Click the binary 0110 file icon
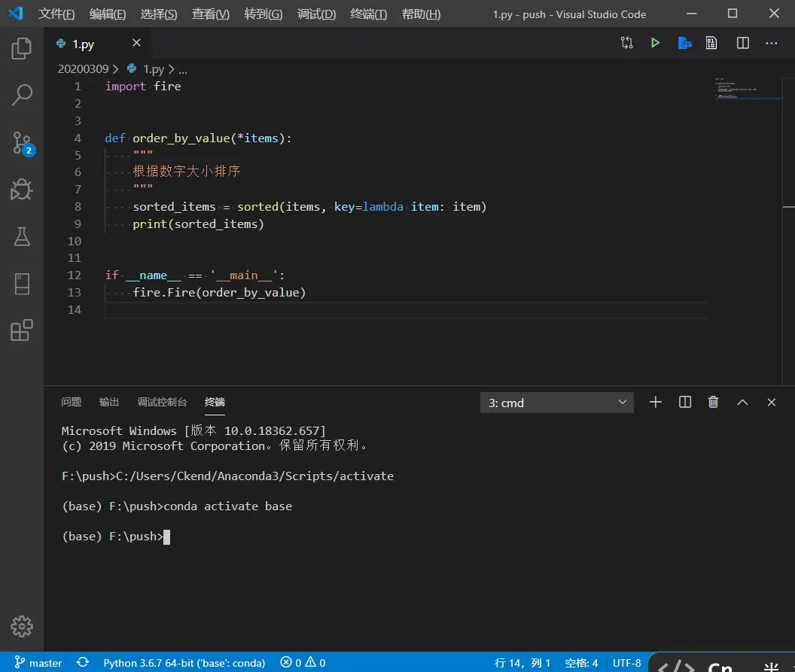Image resolution: width=795 pixels, height=672 pixels. coord(711,43)
